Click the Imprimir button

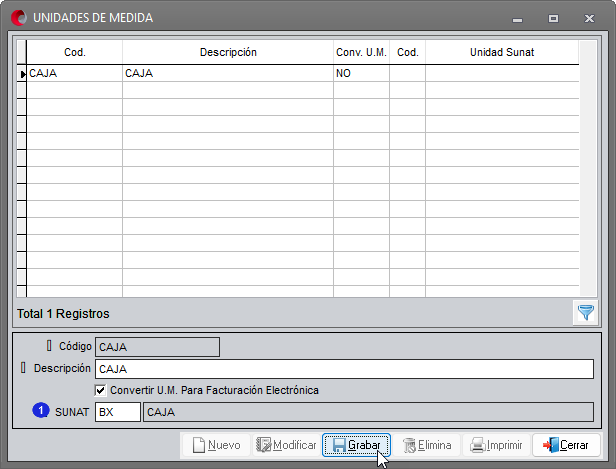(496, 445)
